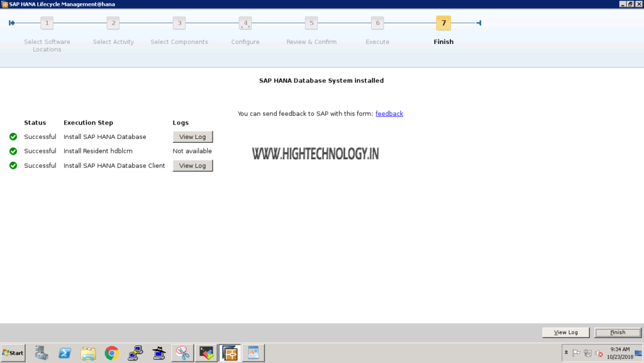Click the muted volume tray icon

pos(599,353)
